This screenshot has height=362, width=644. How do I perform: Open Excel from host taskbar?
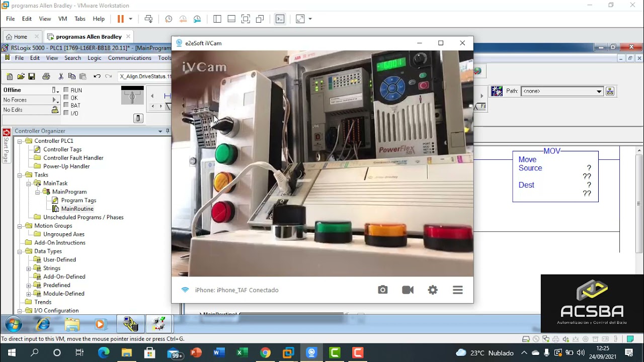(x=242, y=352)
